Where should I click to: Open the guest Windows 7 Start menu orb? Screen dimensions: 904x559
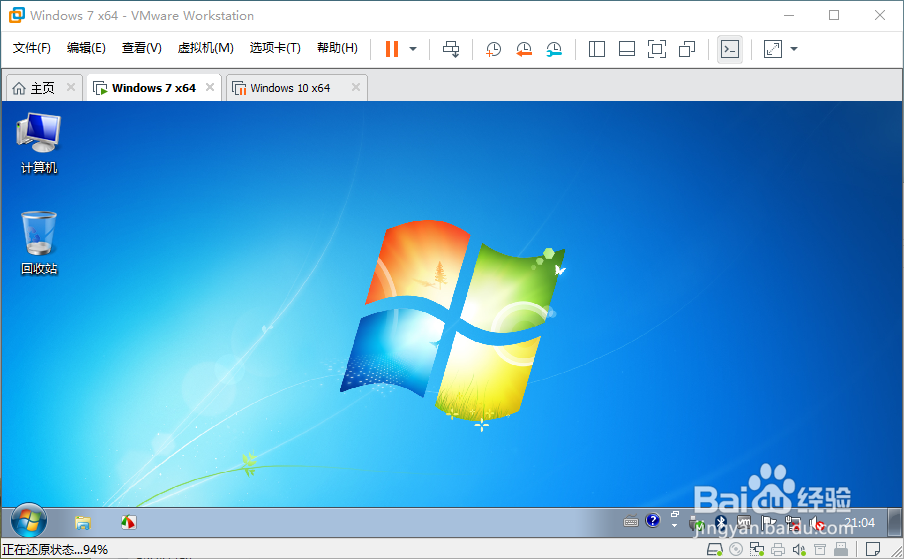tap(28, 522)
